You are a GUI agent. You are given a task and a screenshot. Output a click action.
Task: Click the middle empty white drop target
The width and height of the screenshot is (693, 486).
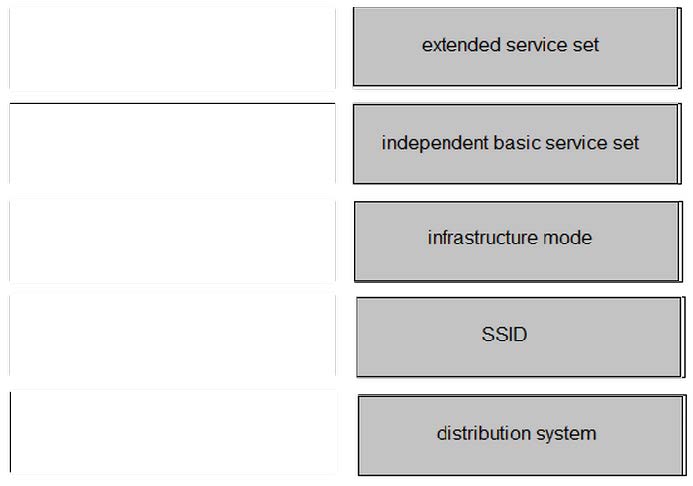[x=172, y=241]
